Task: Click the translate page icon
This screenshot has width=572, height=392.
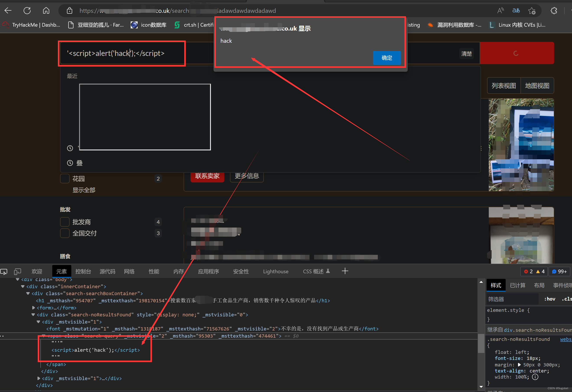Action: click(x=516, y=11)
